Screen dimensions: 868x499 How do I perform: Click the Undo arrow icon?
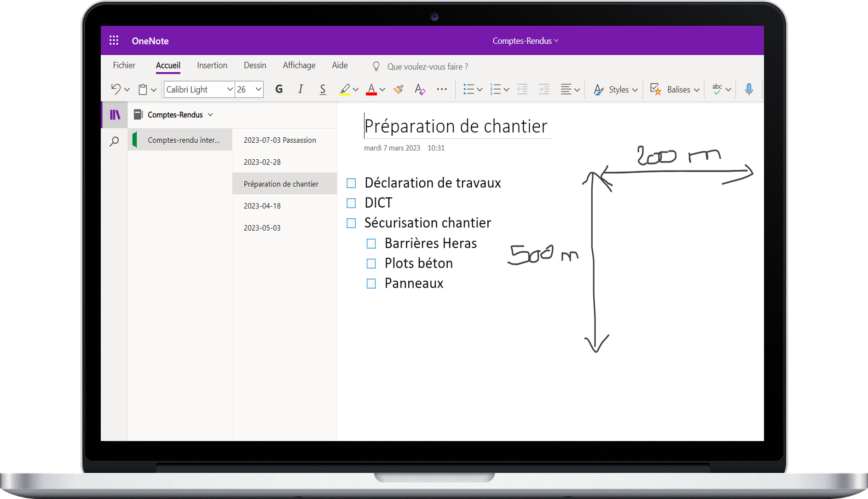tap(116, 89)
